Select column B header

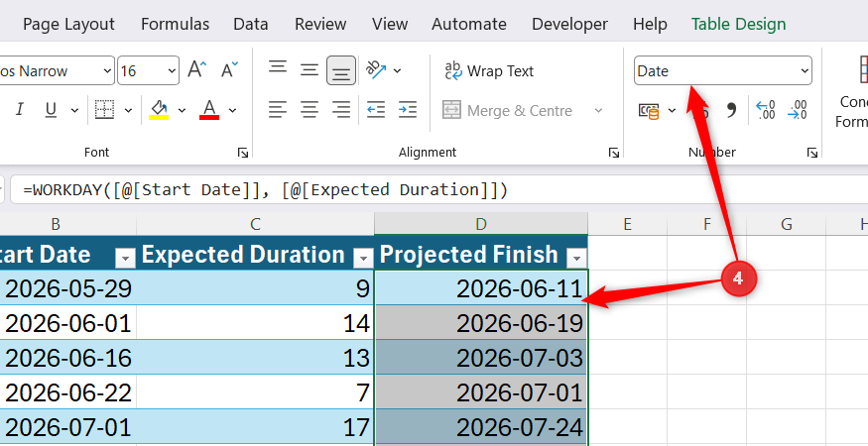click(x=67, y=224)
